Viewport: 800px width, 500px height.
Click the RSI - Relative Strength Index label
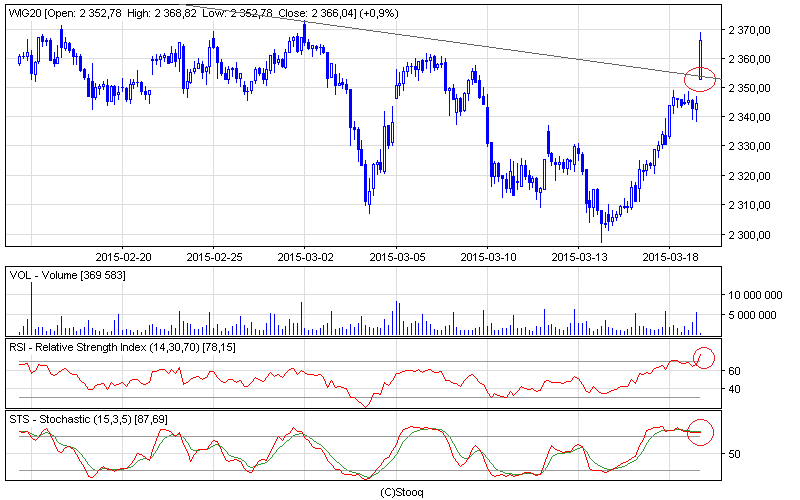pos(122,347)
